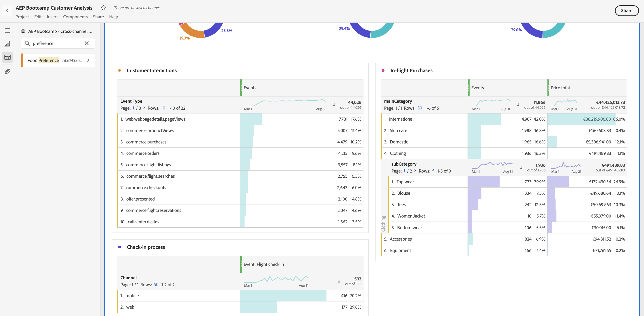Screen dimensions: 644x316
Task: Click the sort arrow in subCategory Events column
Action: (521, 168)
